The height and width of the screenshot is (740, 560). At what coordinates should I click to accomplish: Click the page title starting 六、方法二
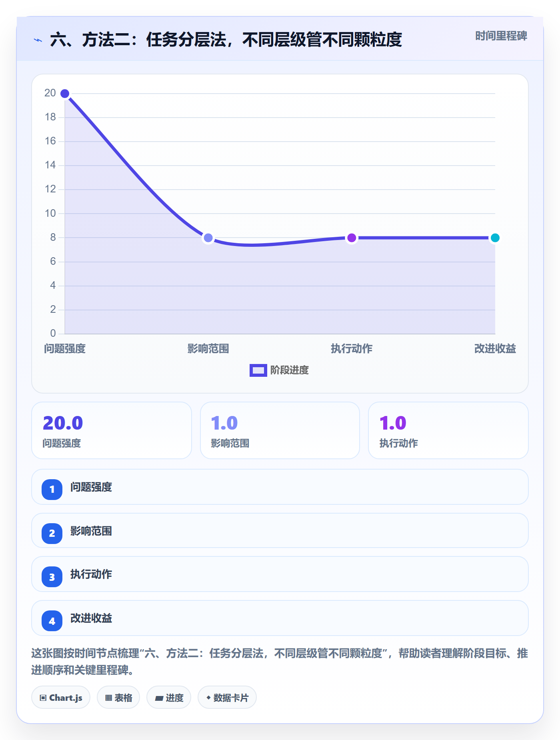[x=226, y=40]
